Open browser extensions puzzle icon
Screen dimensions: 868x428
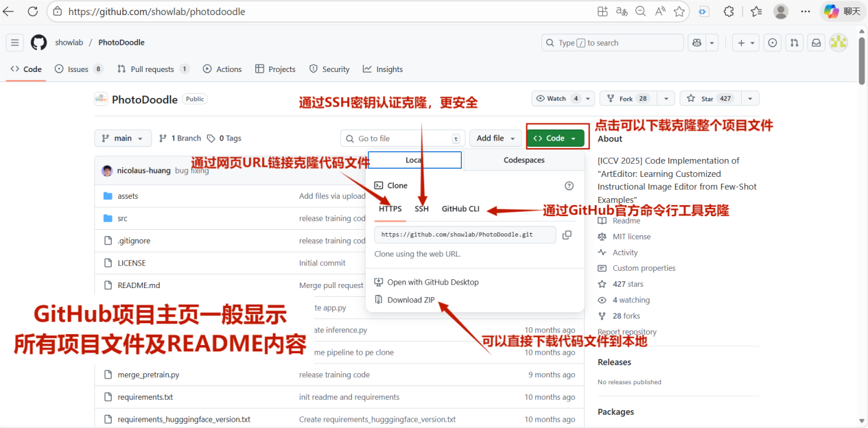click(x=729, y=12)
